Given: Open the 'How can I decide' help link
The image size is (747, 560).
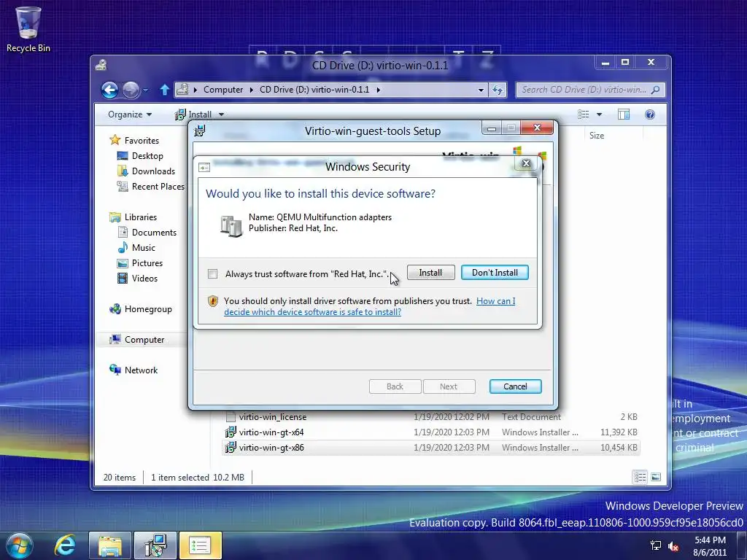Looking at the screenshot, I should 370,306.
